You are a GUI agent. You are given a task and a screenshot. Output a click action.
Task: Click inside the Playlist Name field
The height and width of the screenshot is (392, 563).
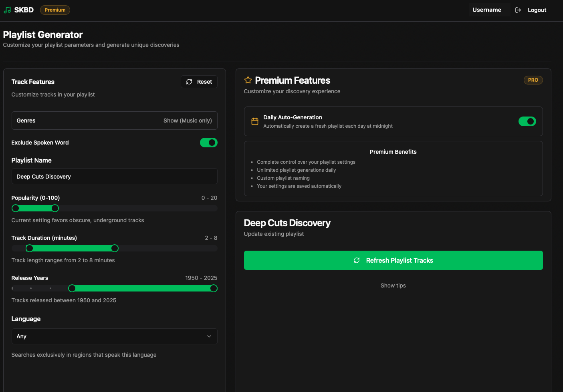point(114,176)
